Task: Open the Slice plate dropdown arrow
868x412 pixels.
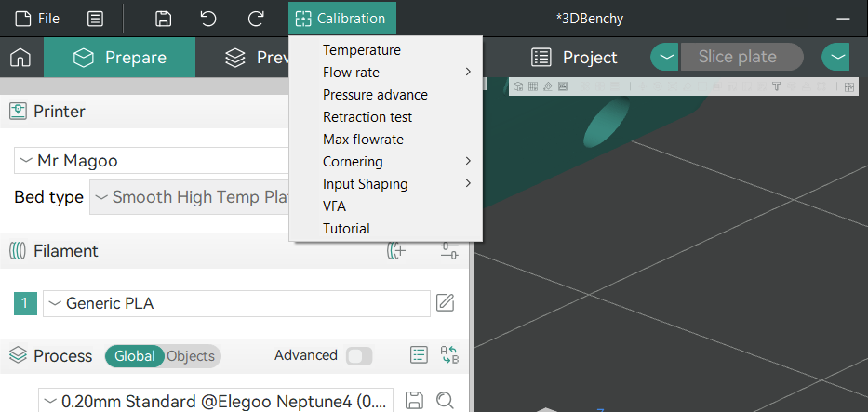Action: (664, 57)
